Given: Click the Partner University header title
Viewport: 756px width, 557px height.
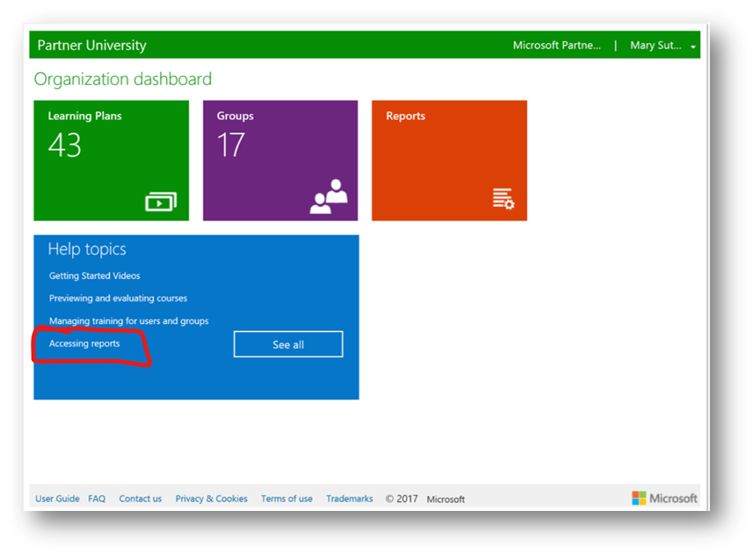Looking at the screenshot, I should point(91,45).
